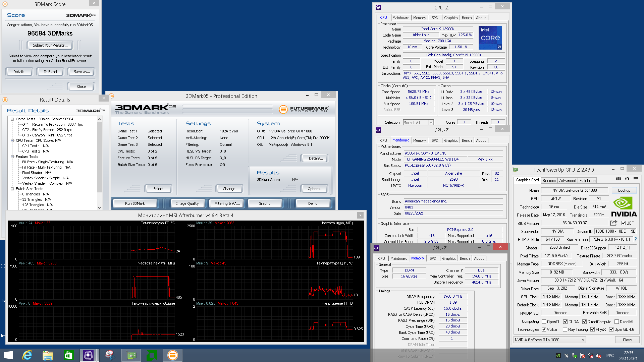Open Image Quality dialog button
This screenshot has width=644, height=362.
click(x=189, y=203)
